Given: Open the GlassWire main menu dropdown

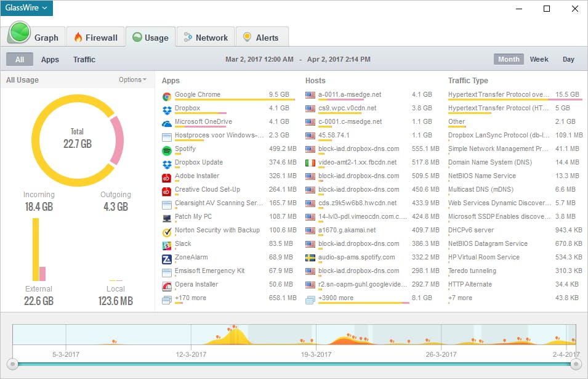Looking at the screenshot, I should click(x=26, y=8).
